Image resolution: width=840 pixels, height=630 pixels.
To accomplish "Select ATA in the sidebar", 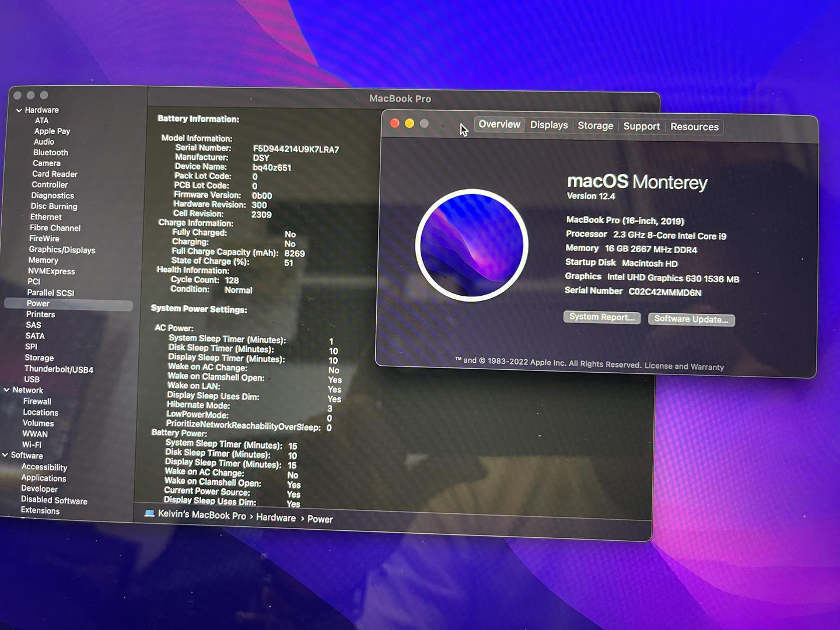I will pos(41,121).
